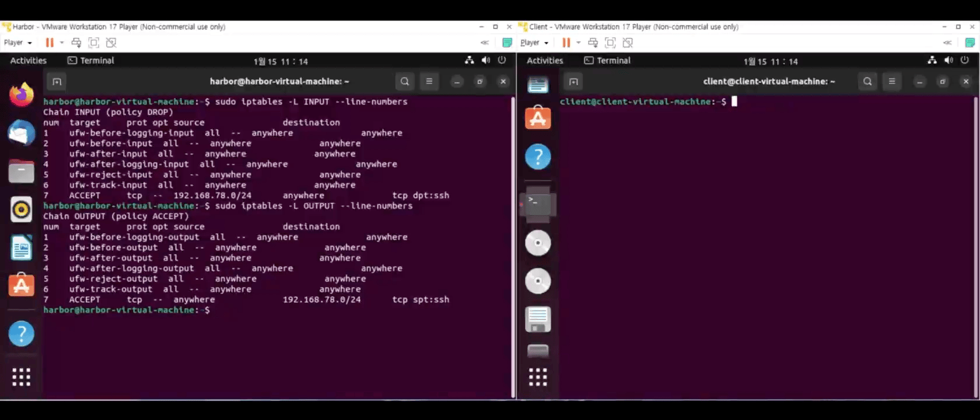Expand power options arrow beside Client pause
980x420 pixels.
coord(578,43)
